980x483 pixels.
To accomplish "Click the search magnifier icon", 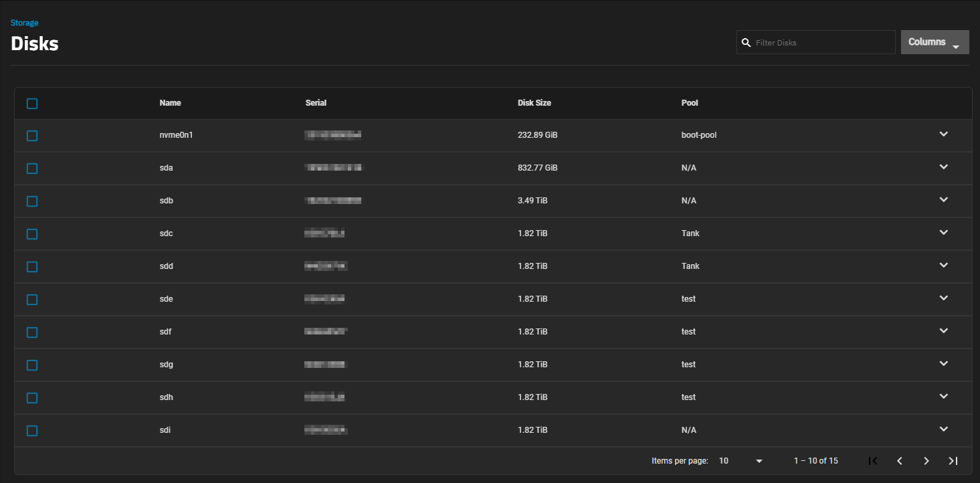I will (747, 43).
